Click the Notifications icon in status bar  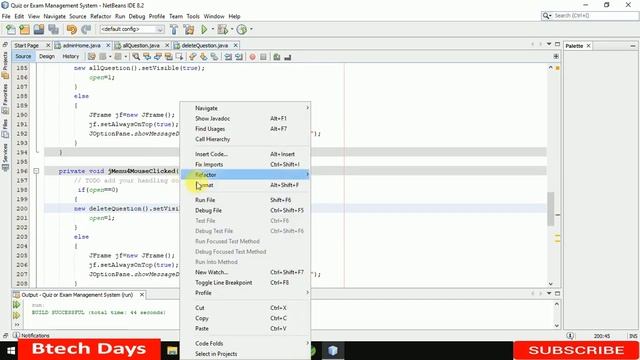tap(16, 335)
